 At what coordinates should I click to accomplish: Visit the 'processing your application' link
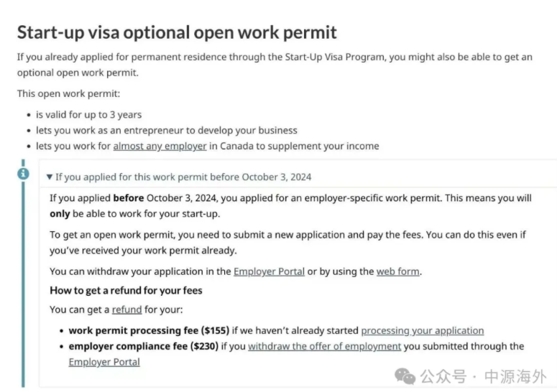click(422, 330)
